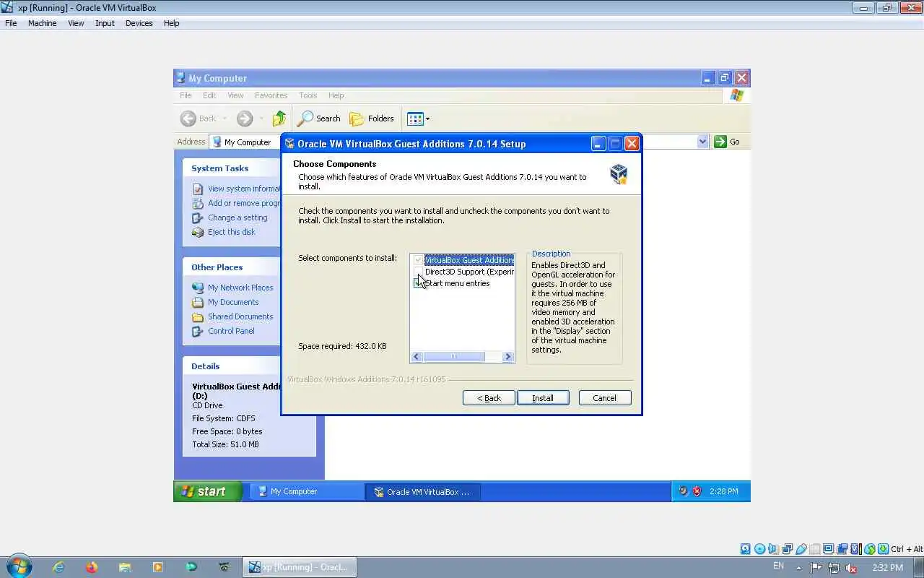
Task: Open the host Windows Start orb
Action: click(19, 566)
